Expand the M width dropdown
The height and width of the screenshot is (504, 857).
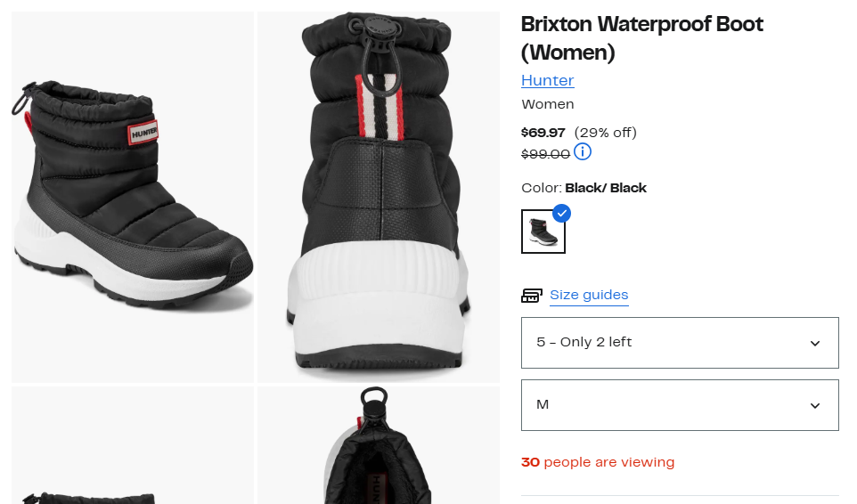(x=679, y=405)
